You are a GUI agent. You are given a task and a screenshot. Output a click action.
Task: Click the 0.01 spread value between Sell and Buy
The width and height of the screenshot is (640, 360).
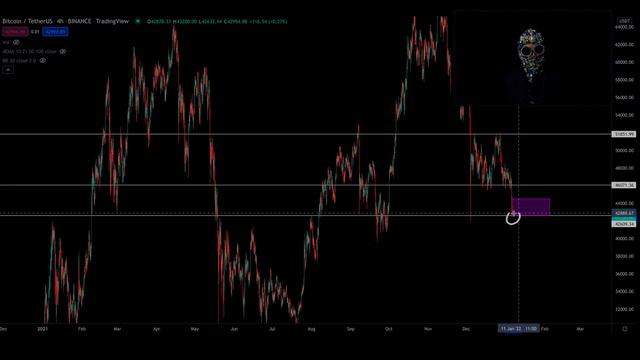(35, 31)
